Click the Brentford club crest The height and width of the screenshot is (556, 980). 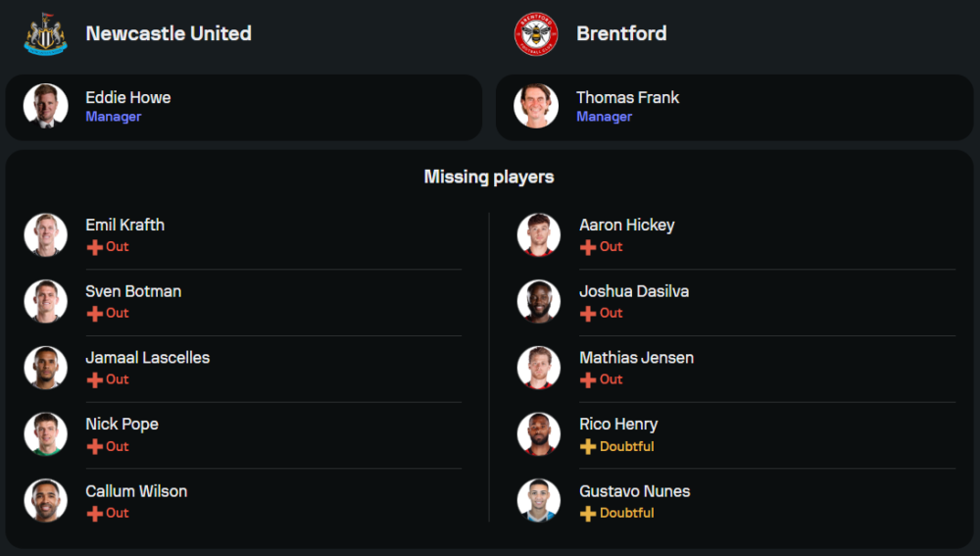[536, 33]
